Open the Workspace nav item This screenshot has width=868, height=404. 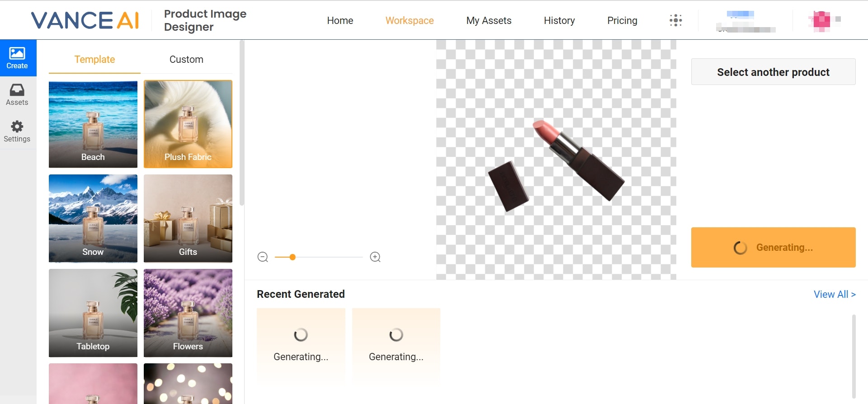point(410,20)
